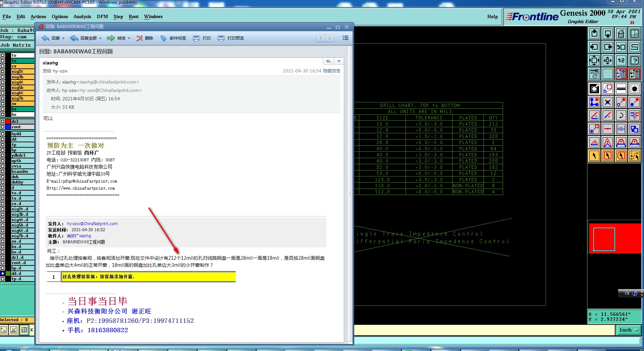This screenshot has width=644, height=351.
Task: Click the XY coordinate window icon
Action: [635, 34]
